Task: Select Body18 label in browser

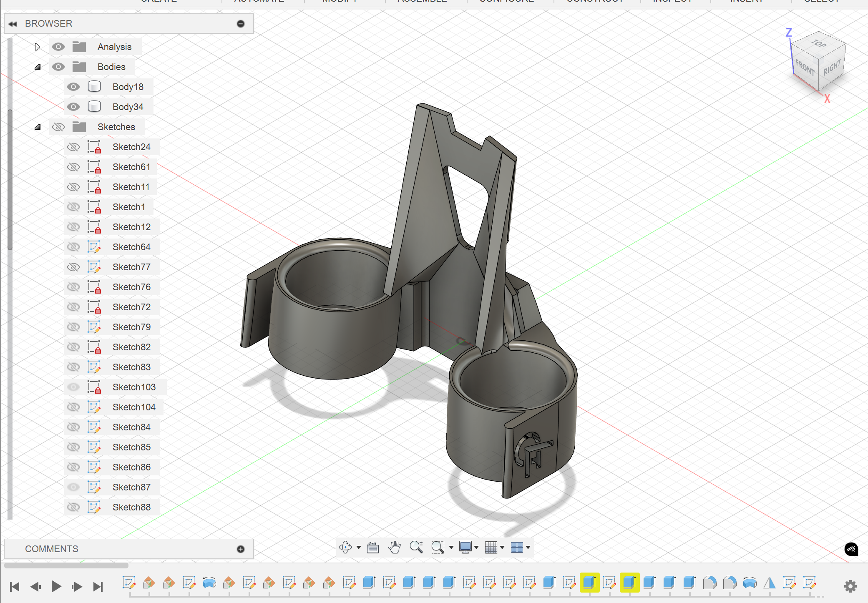Action: [128, 87]
